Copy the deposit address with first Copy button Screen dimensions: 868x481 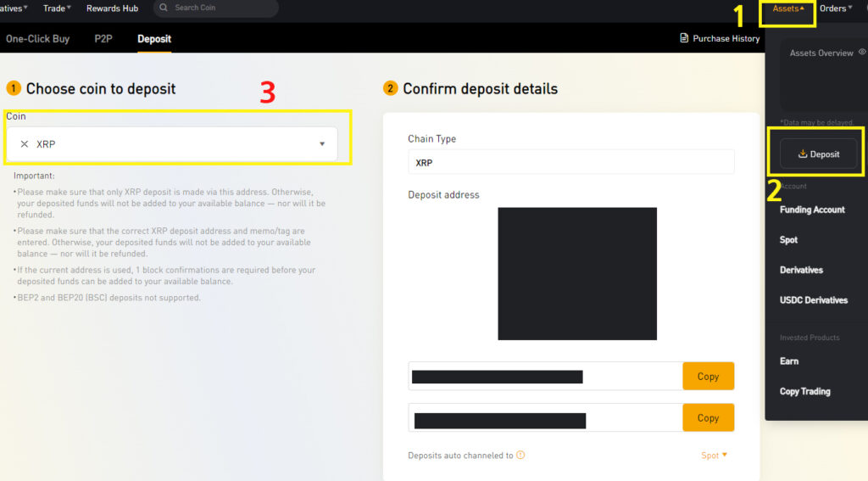708,377
